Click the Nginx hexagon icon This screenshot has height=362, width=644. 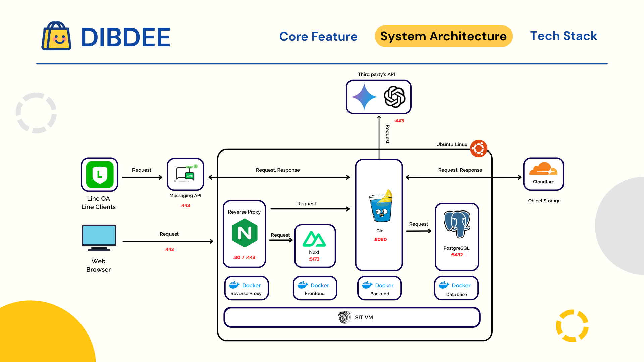click(245, 233)
